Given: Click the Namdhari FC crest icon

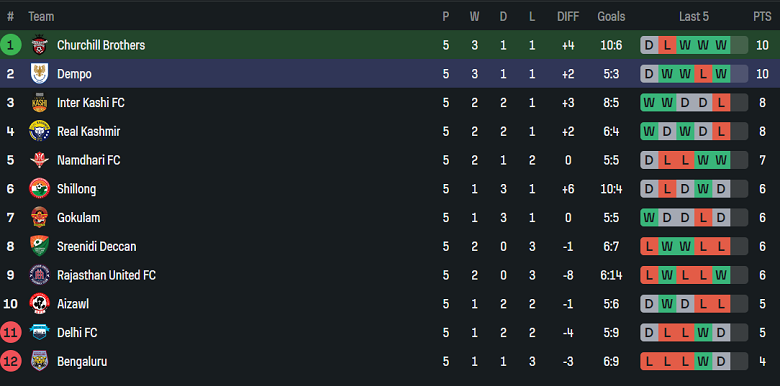Looking at the screenshot, I should pos(39,160).
